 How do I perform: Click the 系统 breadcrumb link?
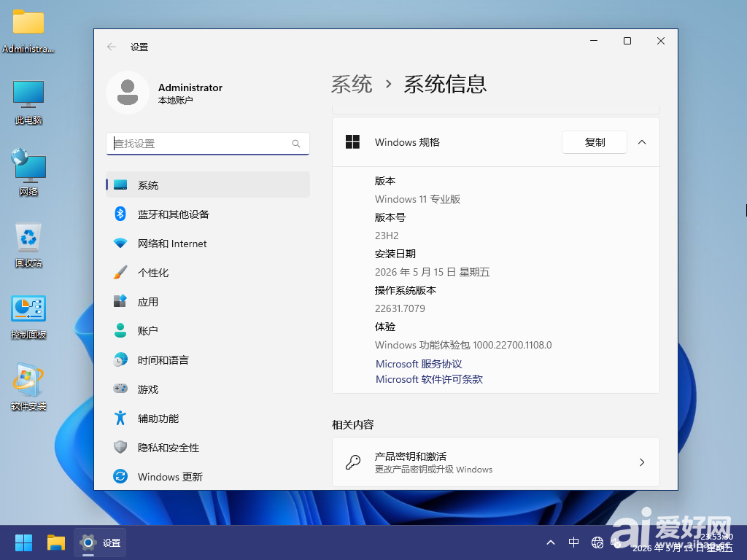point(352,85)
